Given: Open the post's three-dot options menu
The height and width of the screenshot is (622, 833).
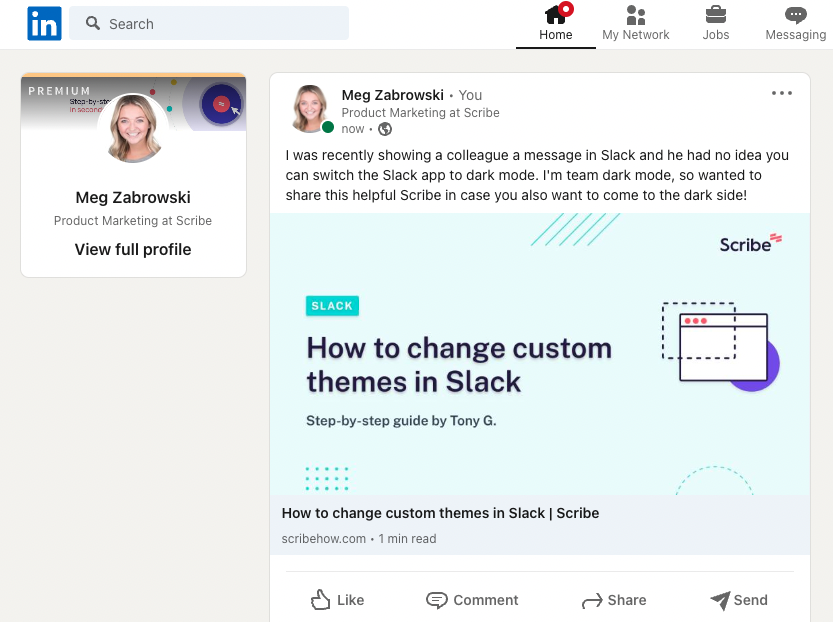Looking at the screenshot, I should click(781, 93).
